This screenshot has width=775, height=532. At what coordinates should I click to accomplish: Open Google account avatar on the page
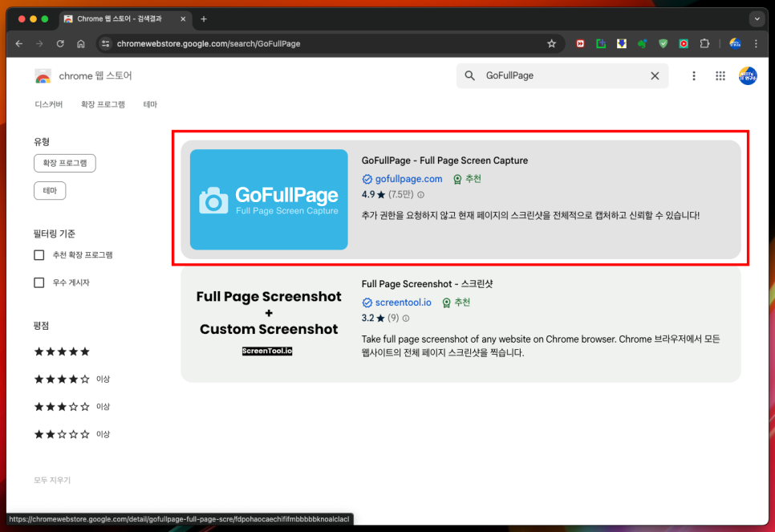(x=748, y=75)
